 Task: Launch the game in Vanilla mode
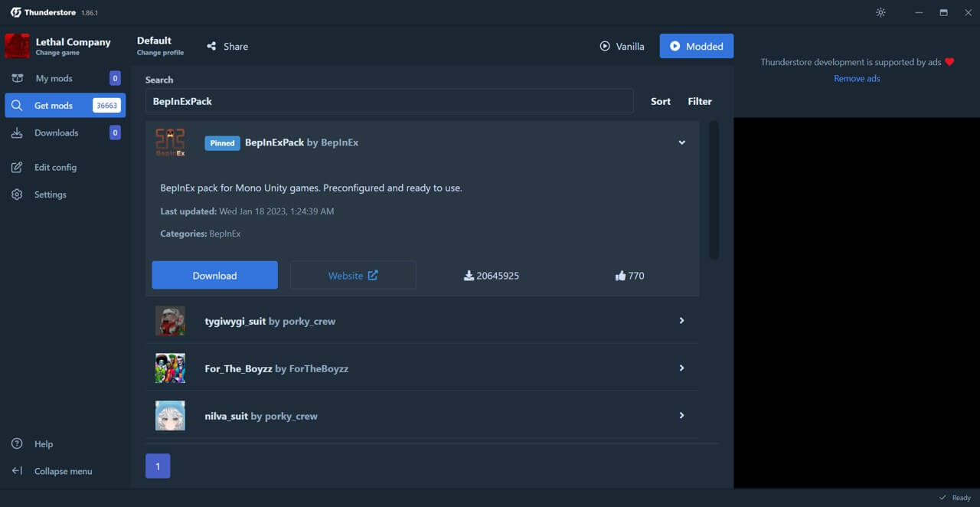point(622,46)
